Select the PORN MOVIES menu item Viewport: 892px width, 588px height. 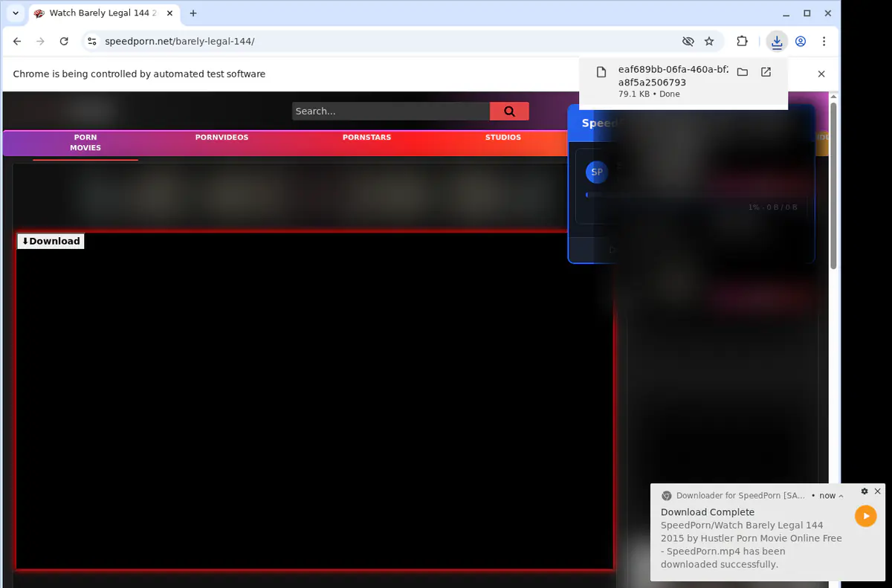click(85, 143)
